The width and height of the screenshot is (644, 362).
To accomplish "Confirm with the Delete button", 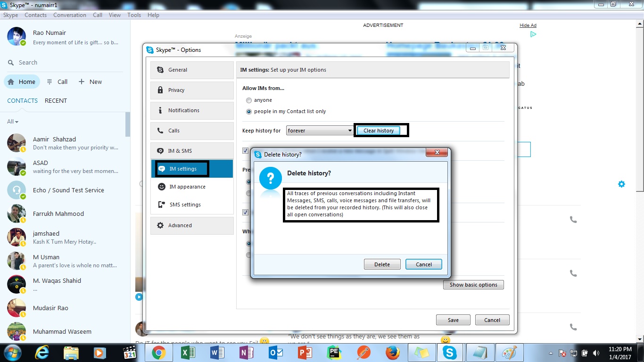I will click(x=382, y=264).
